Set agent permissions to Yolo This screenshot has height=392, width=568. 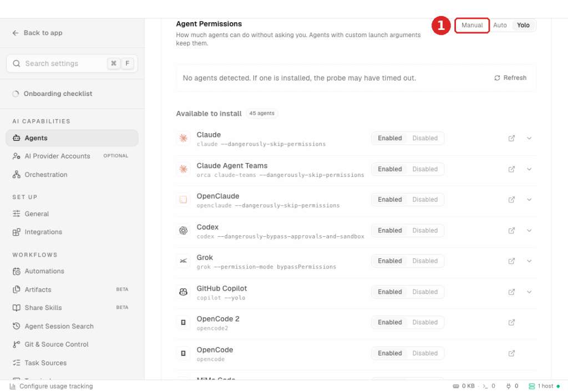[x=523, y=26]
